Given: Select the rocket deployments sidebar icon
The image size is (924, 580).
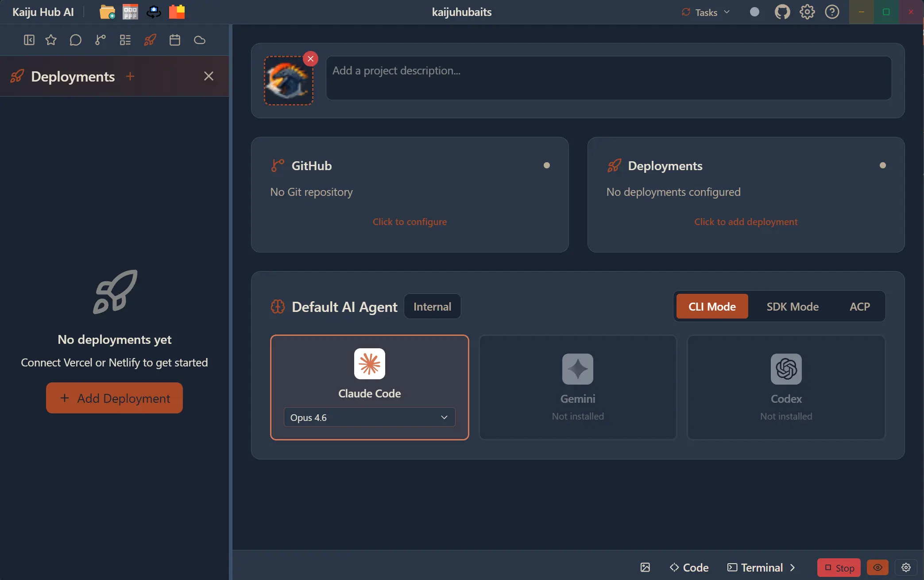Looking at the screenshot, I should coord(150,40).
